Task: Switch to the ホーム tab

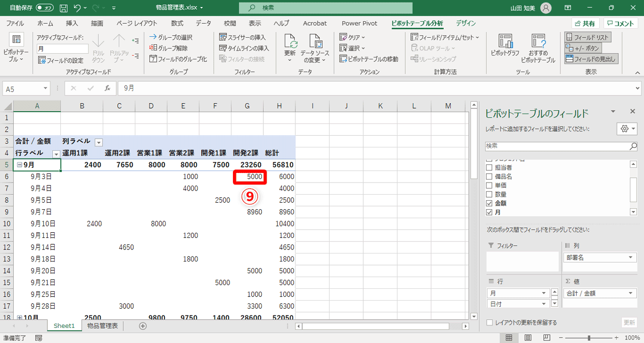Action: coord(45,23)
